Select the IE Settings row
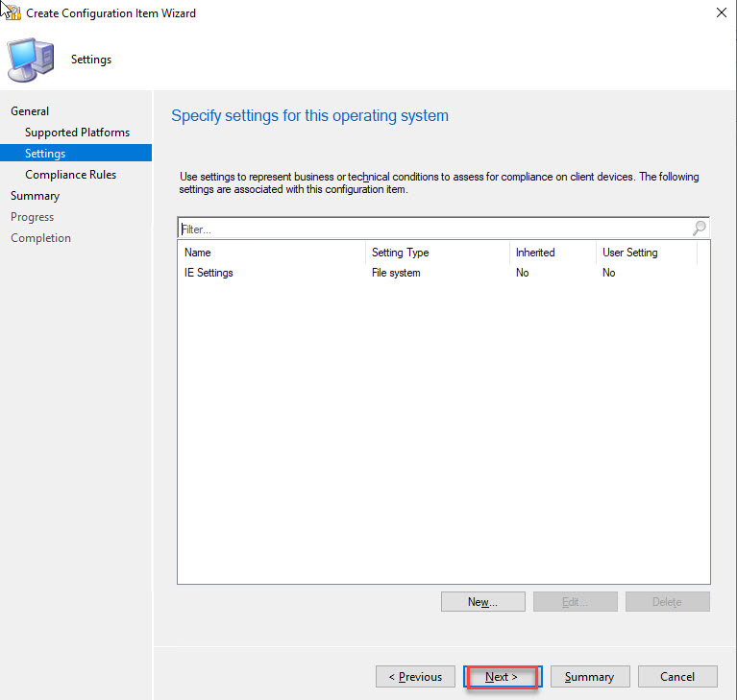The height and width of the screenshot is (700, 737). point(209,273)
